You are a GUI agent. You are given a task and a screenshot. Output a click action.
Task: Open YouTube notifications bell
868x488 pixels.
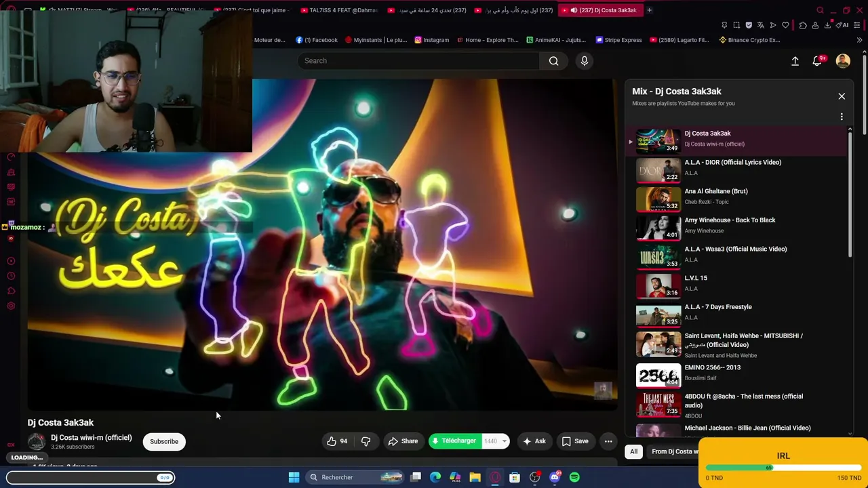click(x=818, y=61)
